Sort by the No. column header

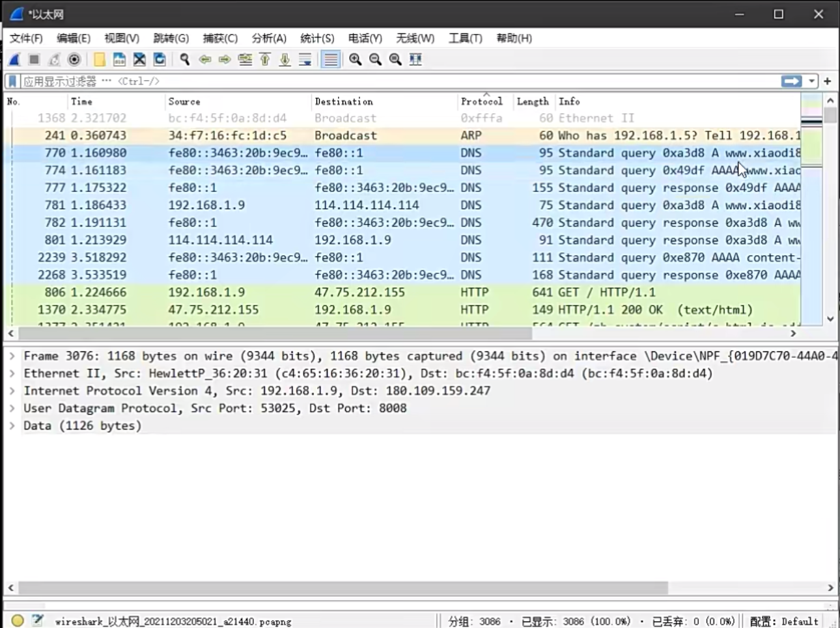coord(35,102)
